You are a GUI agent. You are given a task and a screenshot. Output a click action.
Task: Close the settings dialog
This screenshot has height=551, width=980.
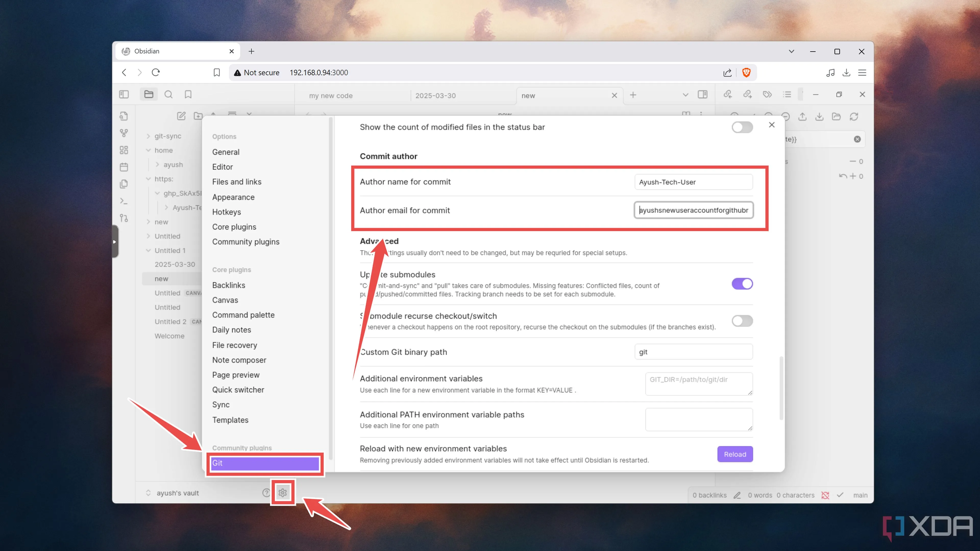tap(771, 125)
